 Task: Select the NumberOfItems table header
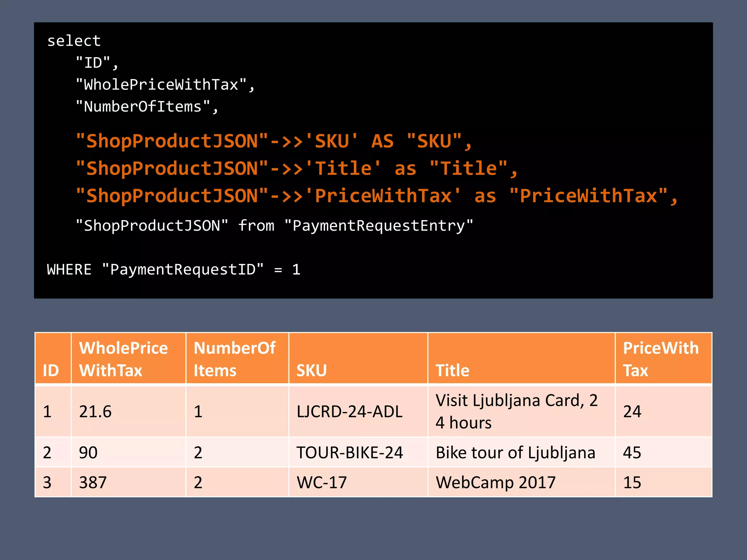pos(235,359)
